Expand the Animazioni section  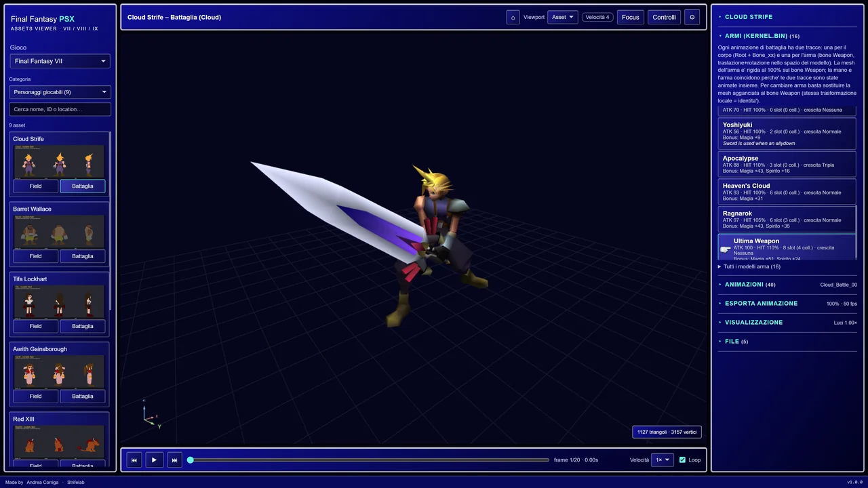point(787,285)
